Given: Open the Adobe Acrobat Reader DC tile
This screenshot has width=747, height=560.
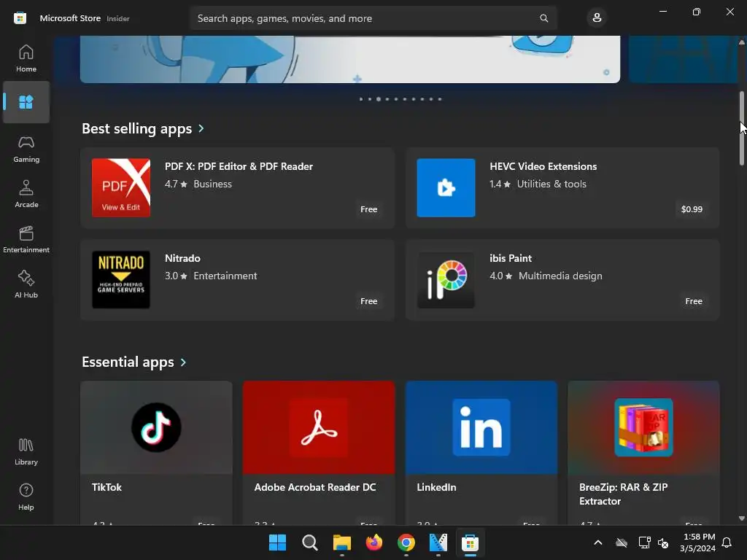Looking at the screenshot, I should (319, 452).
